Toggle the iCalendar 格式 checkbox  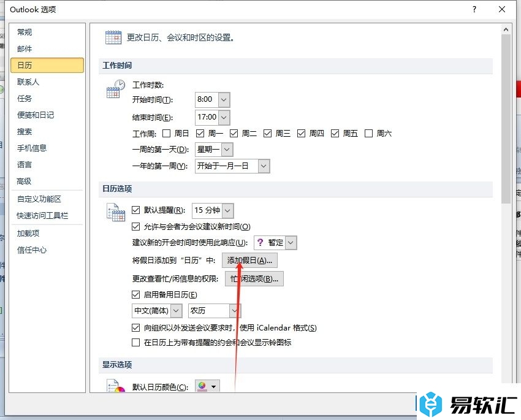(135, 328)
